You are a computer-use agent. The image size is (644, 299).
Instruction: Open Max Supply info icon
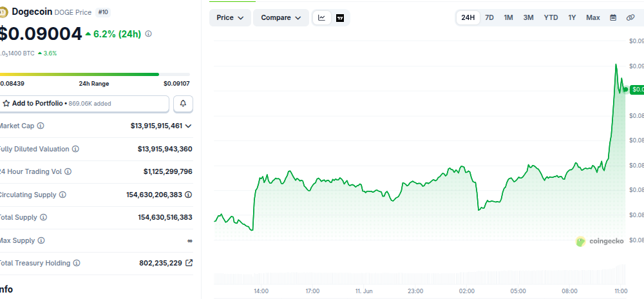click(x=41, y=240)
